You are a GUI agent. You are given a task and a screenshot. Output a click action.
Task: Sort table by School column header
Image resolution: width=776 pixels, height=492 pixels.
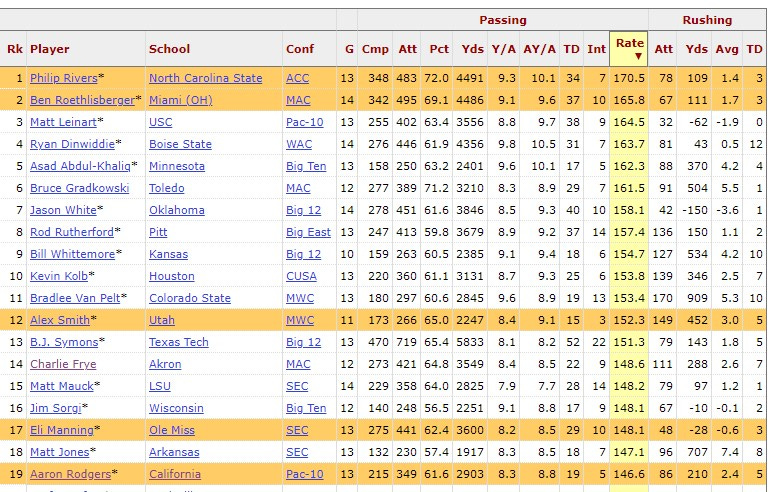pos(214,49)
